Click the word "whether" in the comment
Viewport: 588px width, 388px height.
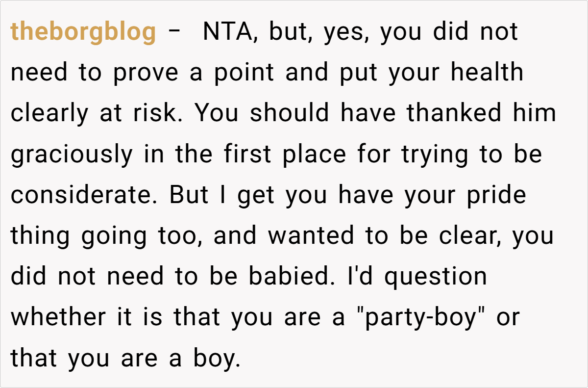pyautogui.click(x=58, y=317)
